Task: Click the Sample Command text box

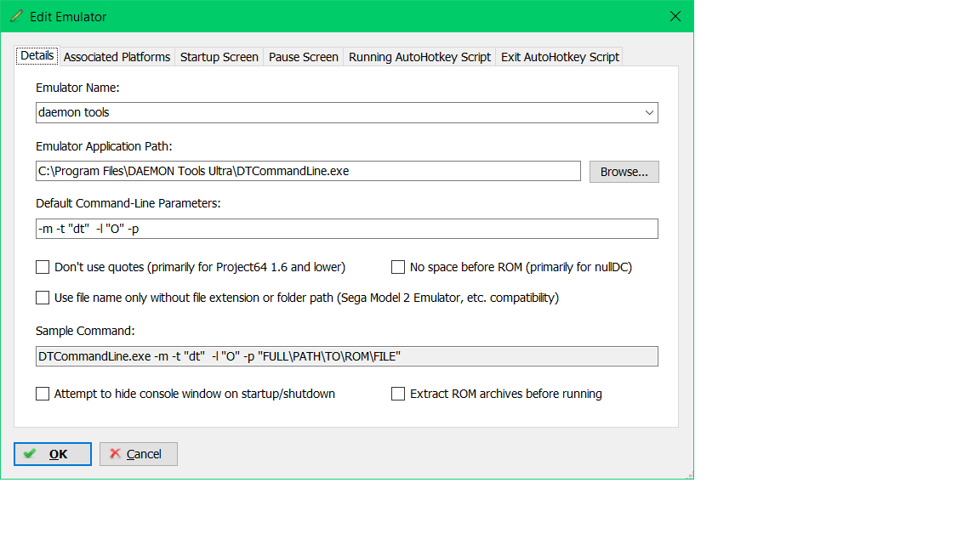Action: (x=347, y=356)
